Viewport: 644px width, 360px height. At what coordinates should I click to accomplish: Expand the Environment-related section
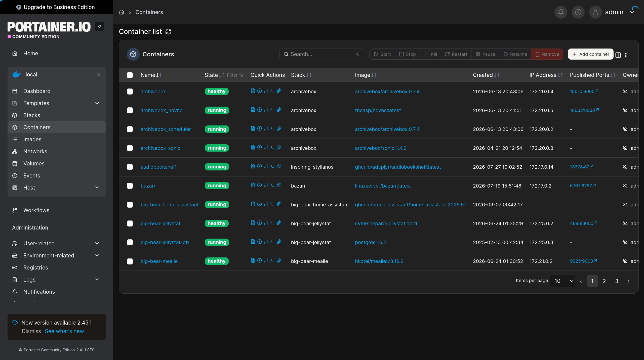point(57,255)
